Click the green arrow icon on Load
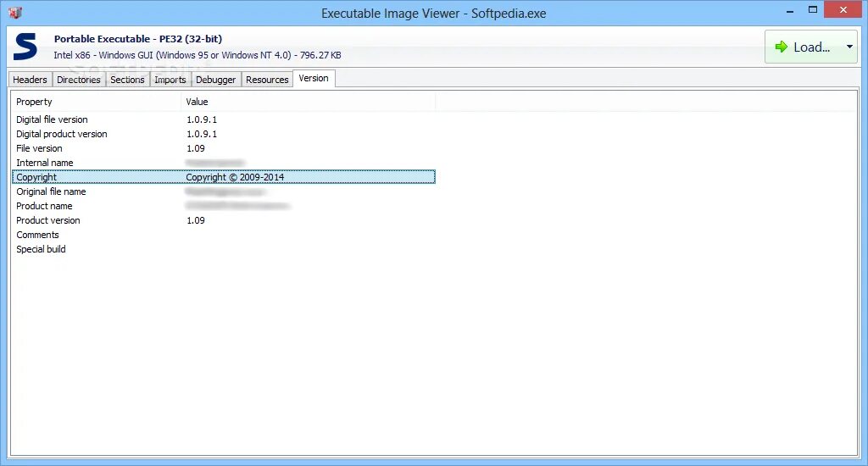The width and height of the screenshot is (868, 466). [x=781, y=47]
